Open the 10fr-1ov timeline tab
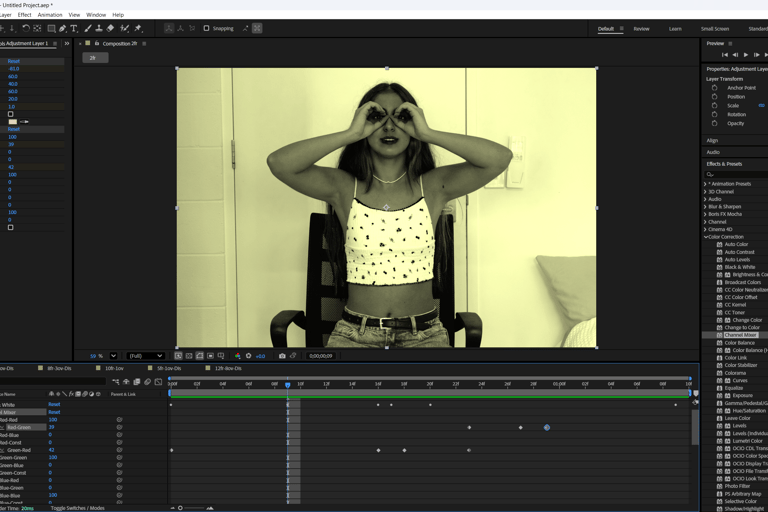This screenshot has width=768, height=512. (x=114, y=368)
